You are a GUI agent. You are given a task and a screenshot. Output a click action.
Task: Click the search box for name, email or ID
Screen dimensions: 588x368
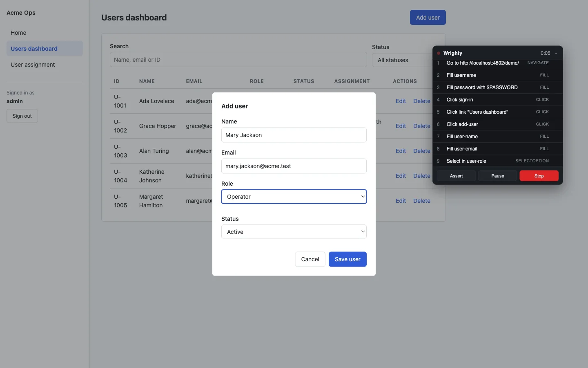tap(238, 60)
